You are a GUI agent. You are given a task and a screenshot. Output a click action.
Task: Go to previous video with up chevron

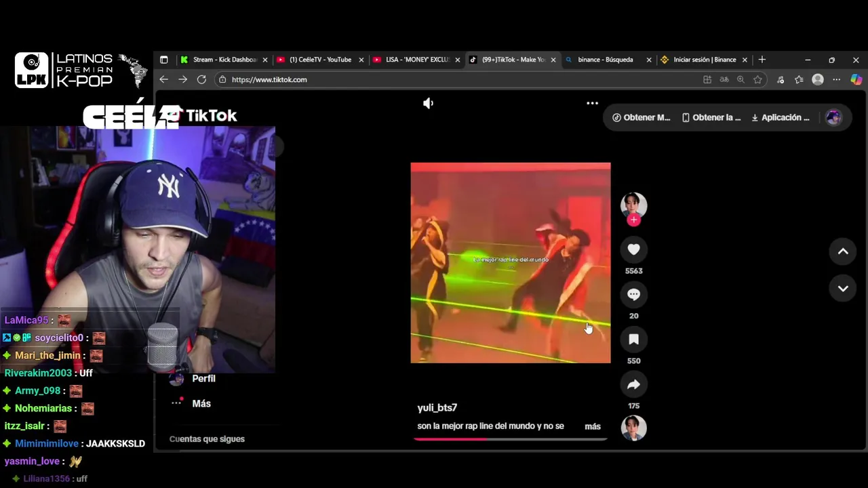pyautogui.click(x=843, y=251)
